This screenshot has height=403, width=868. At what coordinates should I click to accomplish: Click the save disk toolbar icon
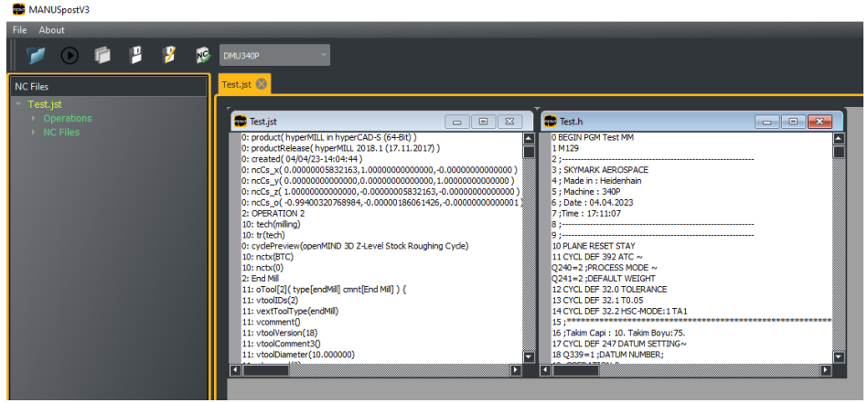tap(135, 55)
